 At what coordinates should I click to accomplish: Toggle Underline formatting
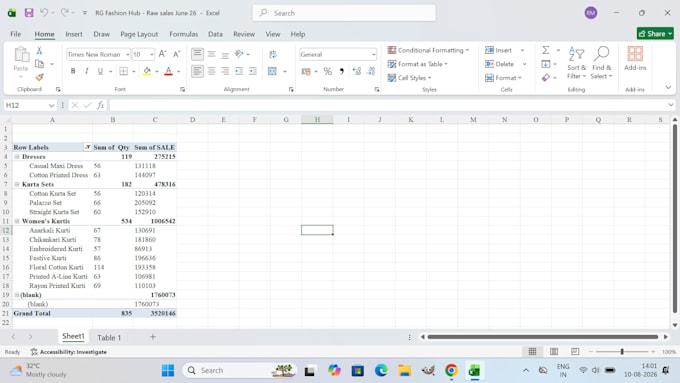100,71
